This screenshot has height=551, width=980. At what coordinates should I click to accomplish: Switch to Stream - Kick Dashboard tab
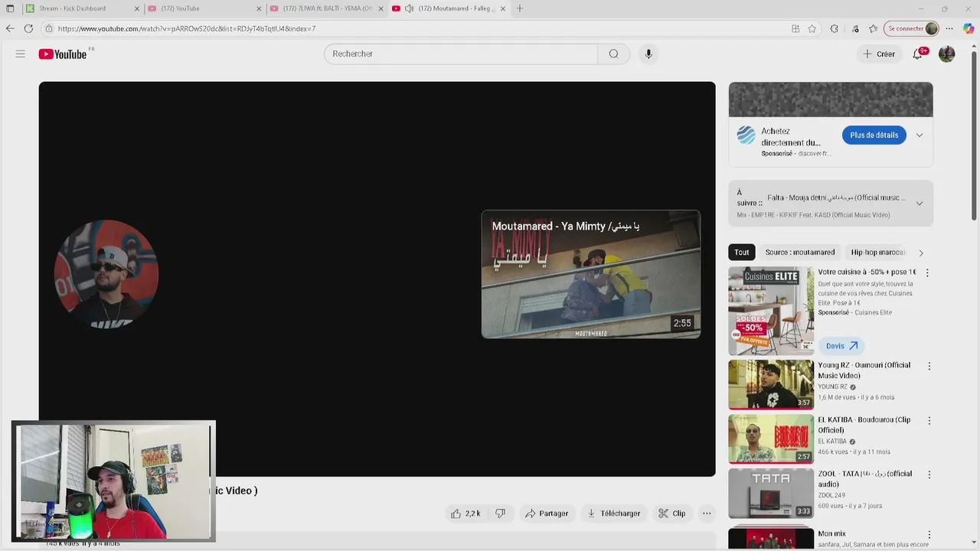click(83, 8)
